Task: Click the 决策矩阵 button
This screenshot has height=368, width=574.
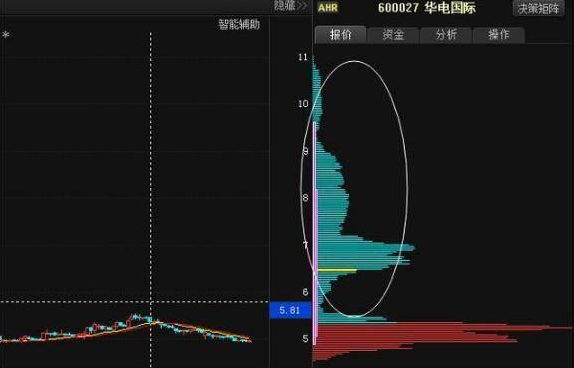Action: point(539,8)
